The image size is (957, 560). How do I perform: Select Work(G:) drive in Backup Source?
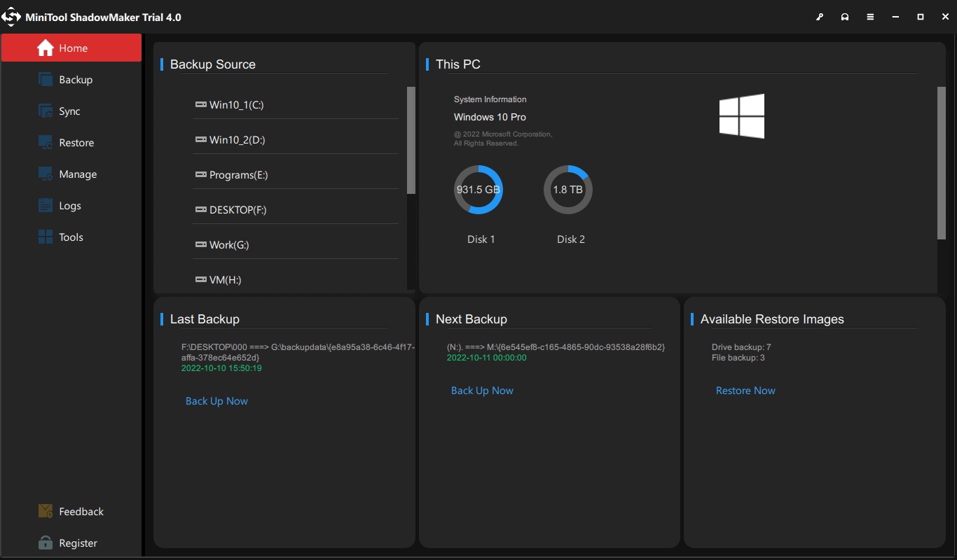point(229,245)
